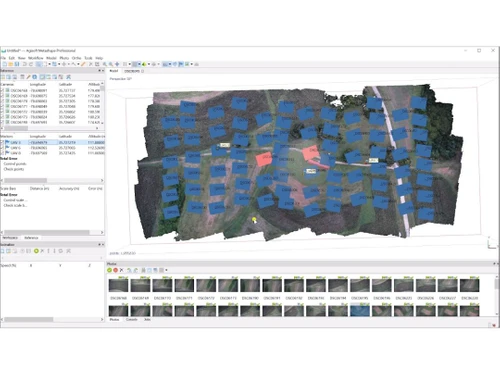Redo the action in main toolbar

point(31,64)
